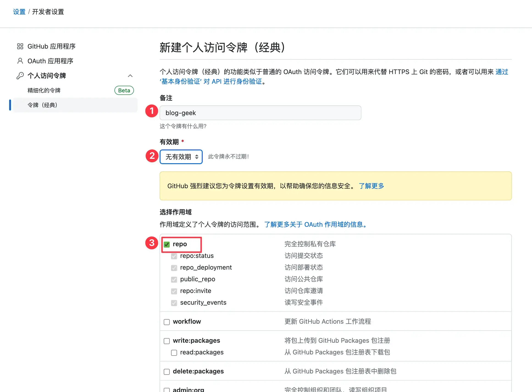
Task: Open OAuth 应用程序 sidebar entry
Action: (50, 61)
